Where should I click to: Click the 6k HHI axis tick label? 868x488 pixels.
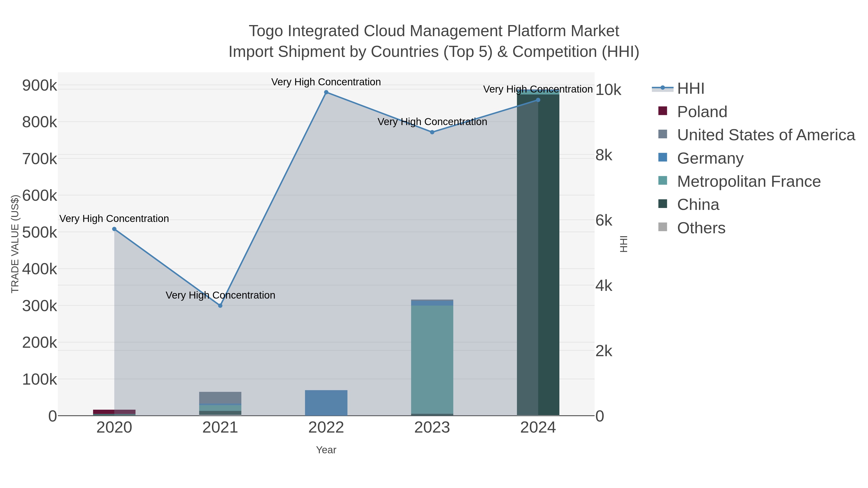[x=604, y=221]
